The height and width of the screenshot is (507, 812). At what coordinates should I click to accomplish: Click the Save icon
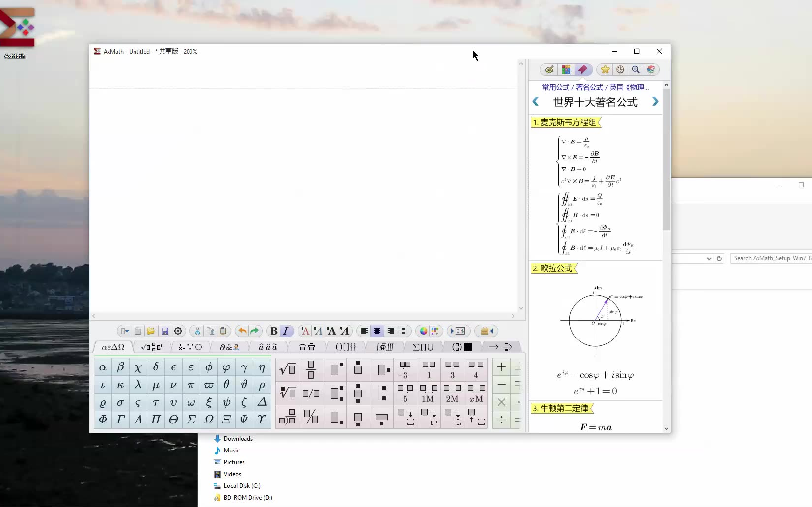pos(164,331)
